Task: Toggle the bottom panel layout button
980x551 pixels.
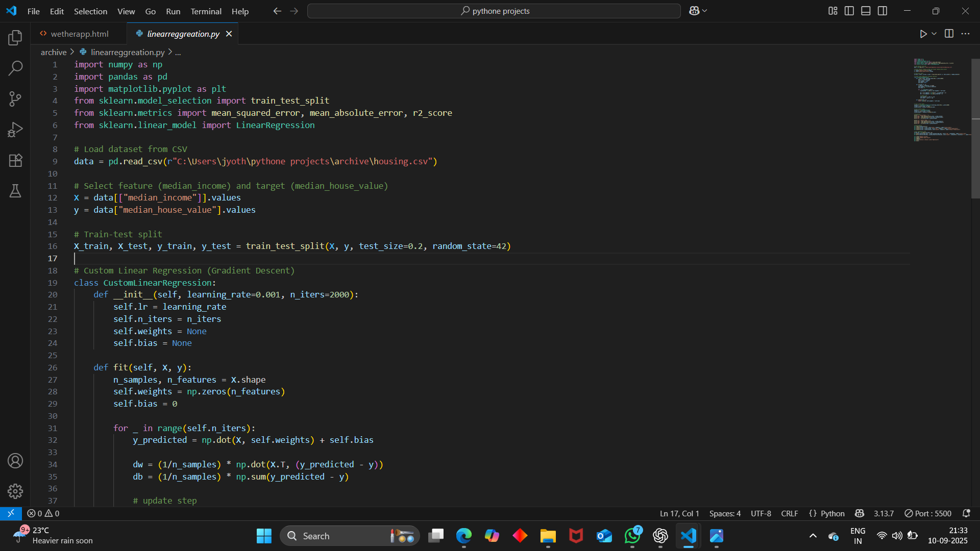Action: point(866,11)
